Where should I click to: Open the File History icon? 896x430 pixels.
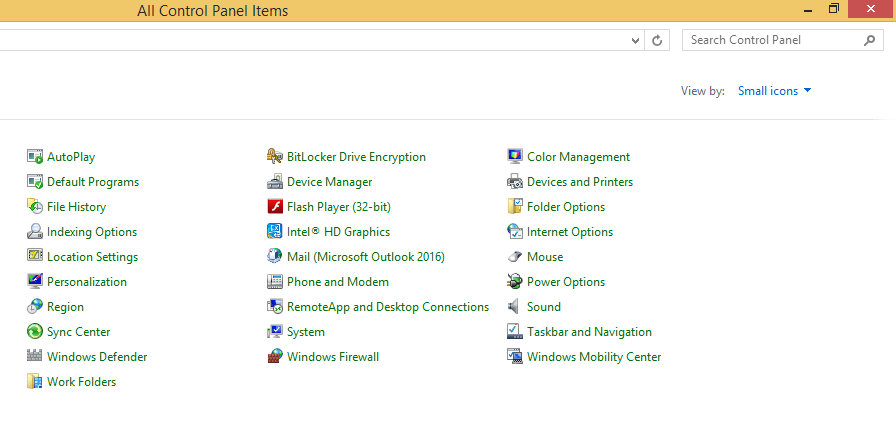click(x=35, y=207)
